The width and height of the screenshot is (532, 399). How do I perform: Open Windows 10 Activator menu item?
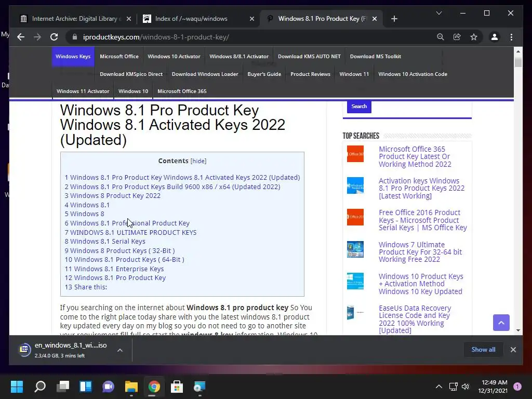(x=174, y=56)
